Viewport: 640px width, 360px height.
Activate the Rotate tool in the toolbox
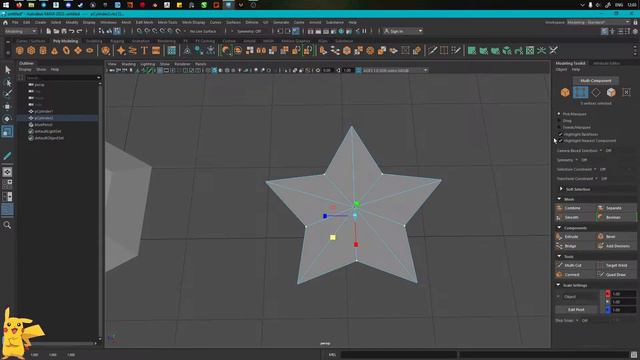(x=7, y=119)
